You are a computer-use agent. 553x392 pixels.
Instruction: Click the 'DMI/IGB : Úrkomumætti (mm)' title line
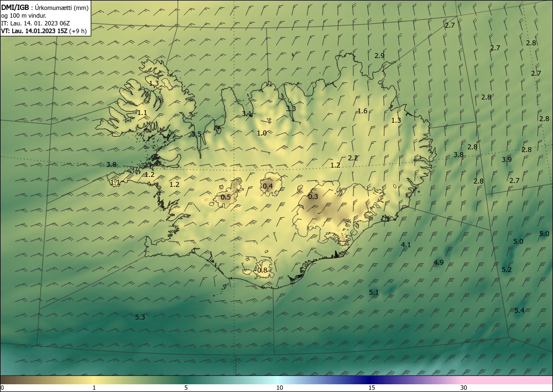(45, 7)
